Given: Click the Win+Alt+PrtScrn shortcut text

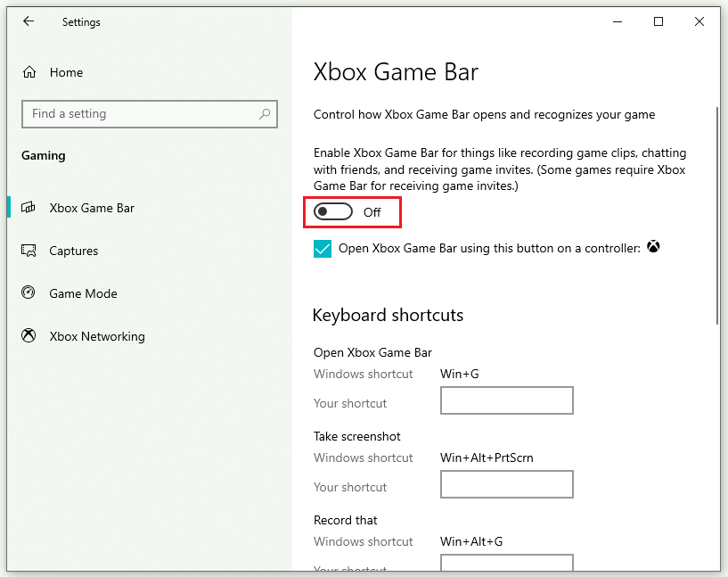Looking at the screenshot, I should point(487,457).
